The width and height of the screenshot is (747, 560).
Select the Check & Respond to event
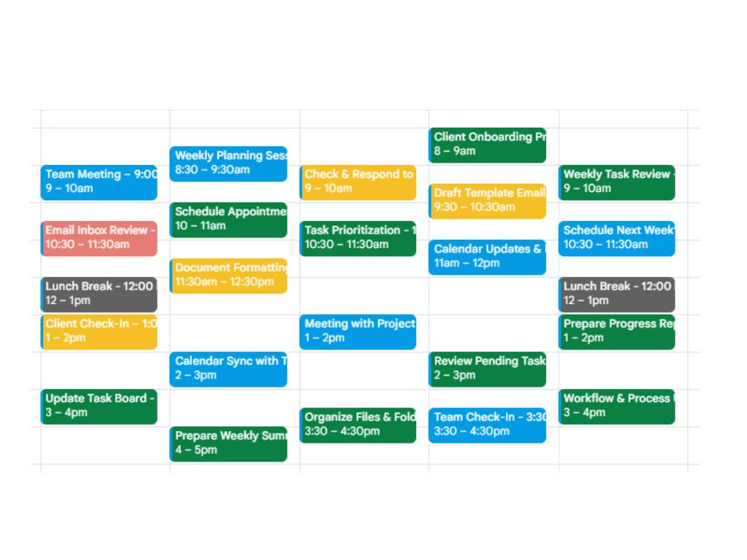[358, 182]
